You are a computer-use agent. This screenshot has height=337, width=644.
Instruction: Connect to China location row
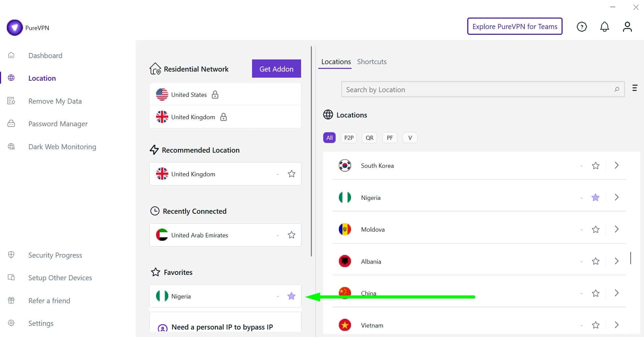(x=479, y=293)
